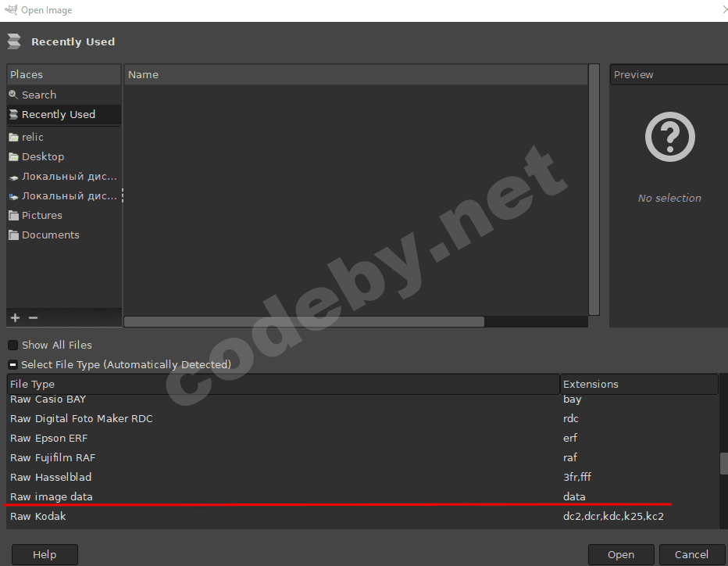Enable the Show All Files checkbox

12,345
